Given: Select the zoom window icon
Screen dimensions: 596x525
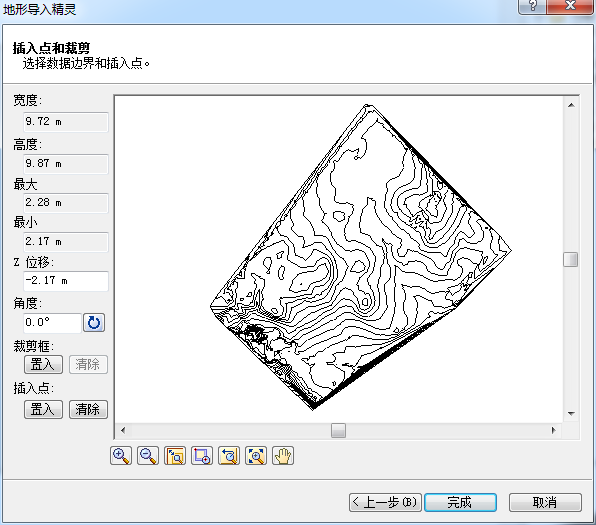Looking at the screenshot, I should (x=202, y=455).
